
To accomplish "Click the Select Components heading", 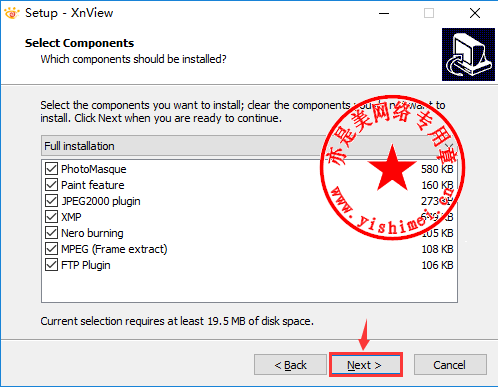I will [79, 43].
